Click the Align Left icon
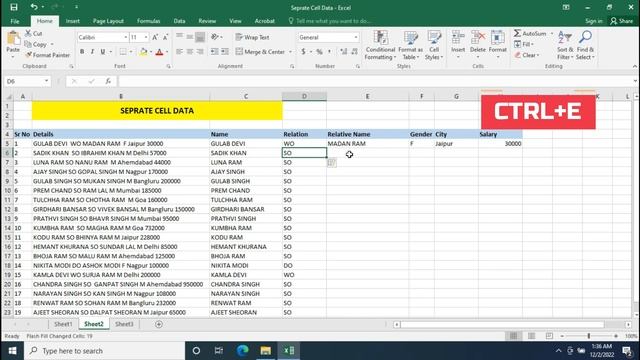This screenshot has height=360, width=640. [x=179, y=52]
